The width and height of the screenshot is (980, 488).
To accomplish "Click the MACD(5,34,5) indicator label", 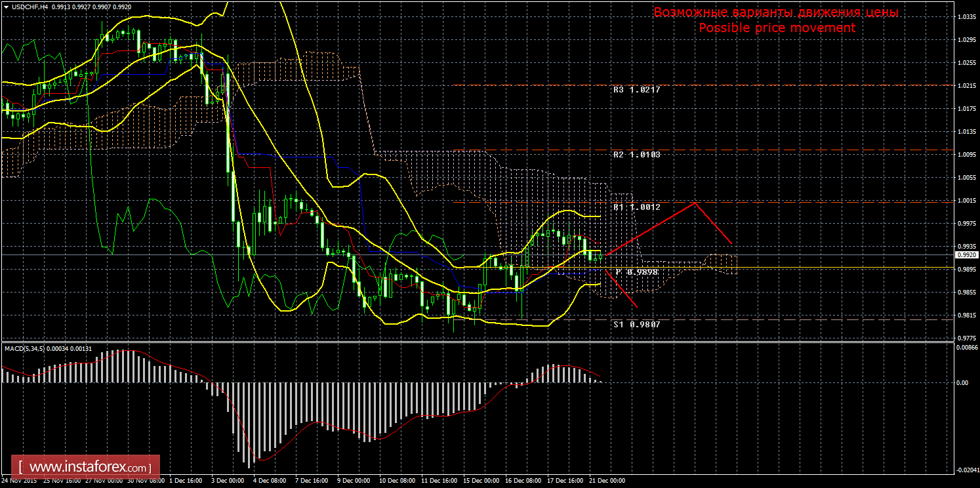I will tap(25, 349).
